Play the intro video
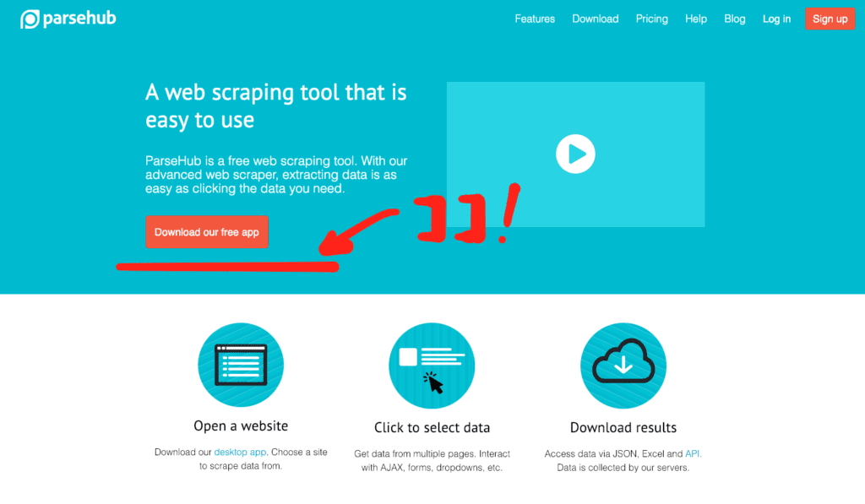Screen dimensions: 865x504 575,154
